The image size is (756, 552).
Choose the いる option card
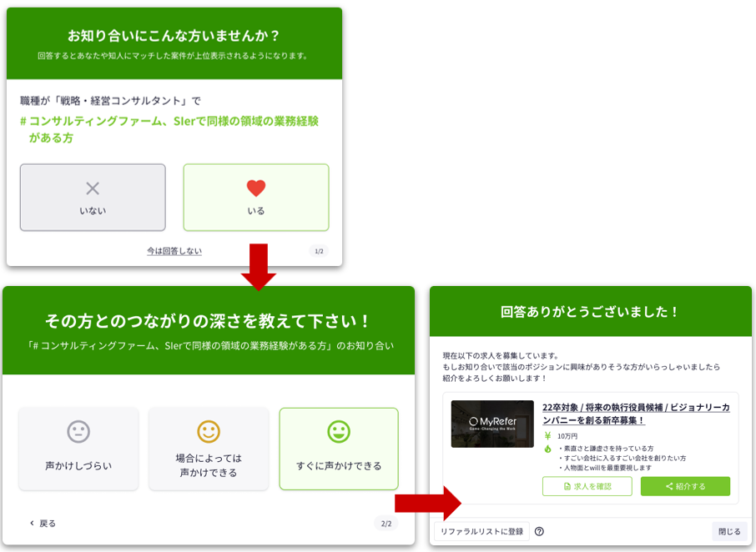[x=256, y=198]
